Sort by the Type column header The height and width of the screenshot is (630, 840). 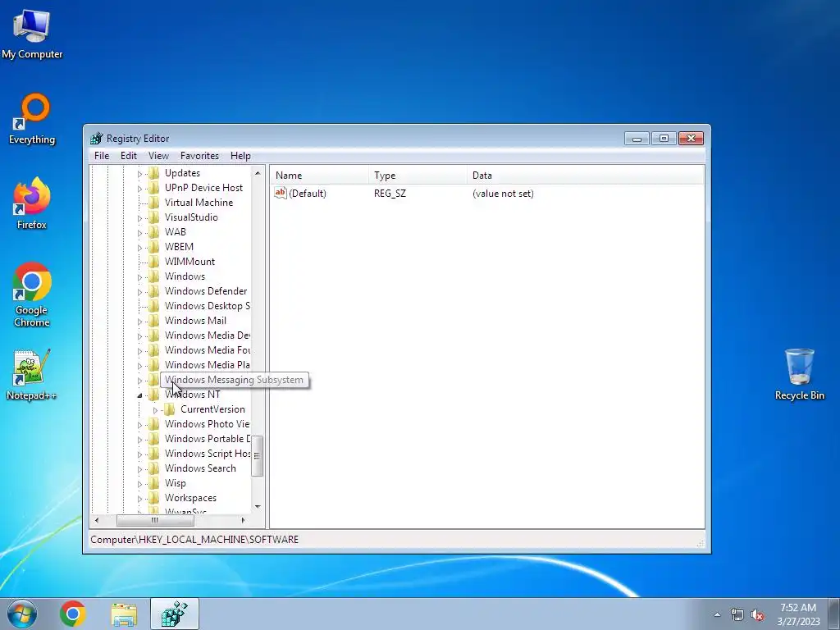(x=418, y=176)
